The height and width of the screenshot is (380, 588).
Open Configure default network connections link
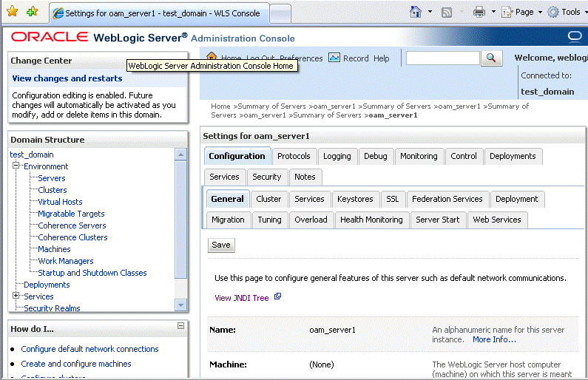point(89,349)
